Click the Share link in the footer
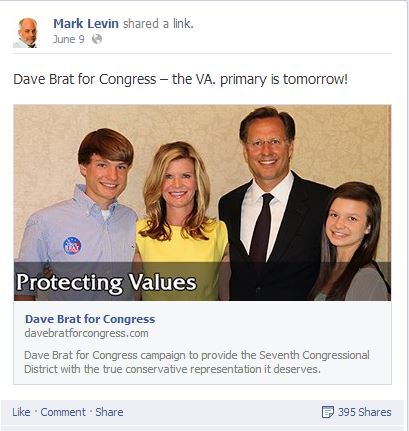Screen dimensions: 409x431 click(109, 412)
